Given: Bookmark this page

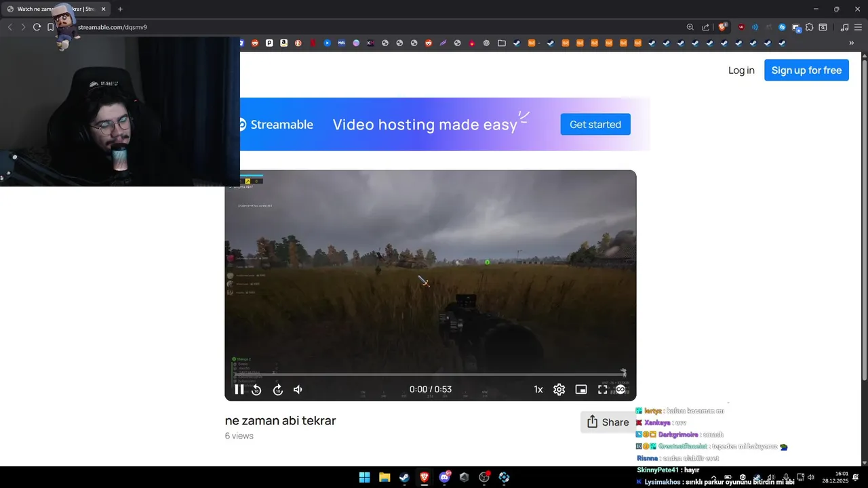Looking at the screenshot, I should point(50,27).
